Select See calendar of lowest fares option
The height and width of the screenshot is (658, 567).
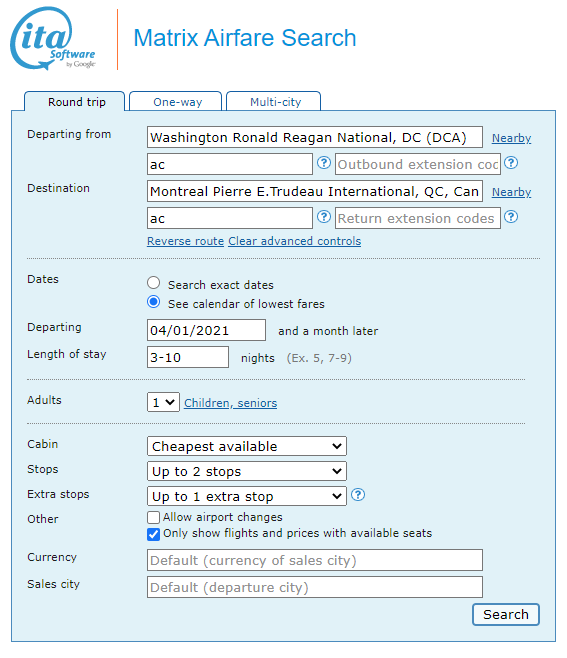154,302
